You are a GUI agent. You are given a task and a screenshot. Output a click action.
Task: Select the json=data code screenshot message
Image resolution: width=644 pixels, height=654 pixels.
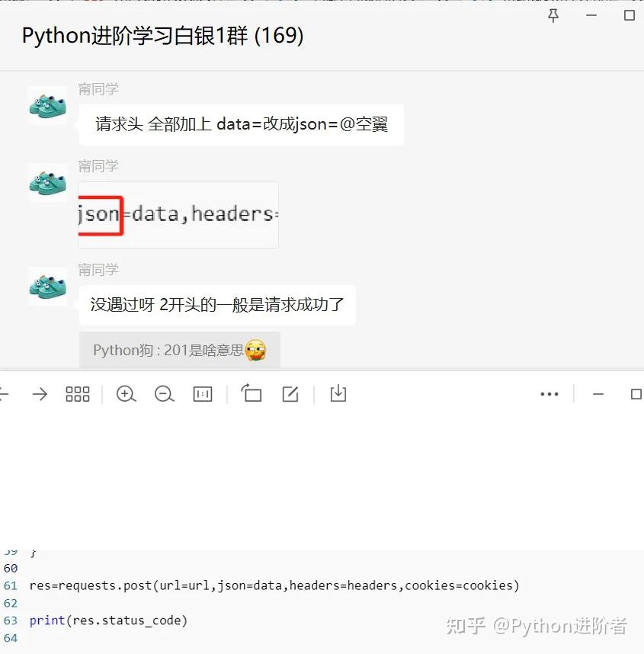[178, 214]
